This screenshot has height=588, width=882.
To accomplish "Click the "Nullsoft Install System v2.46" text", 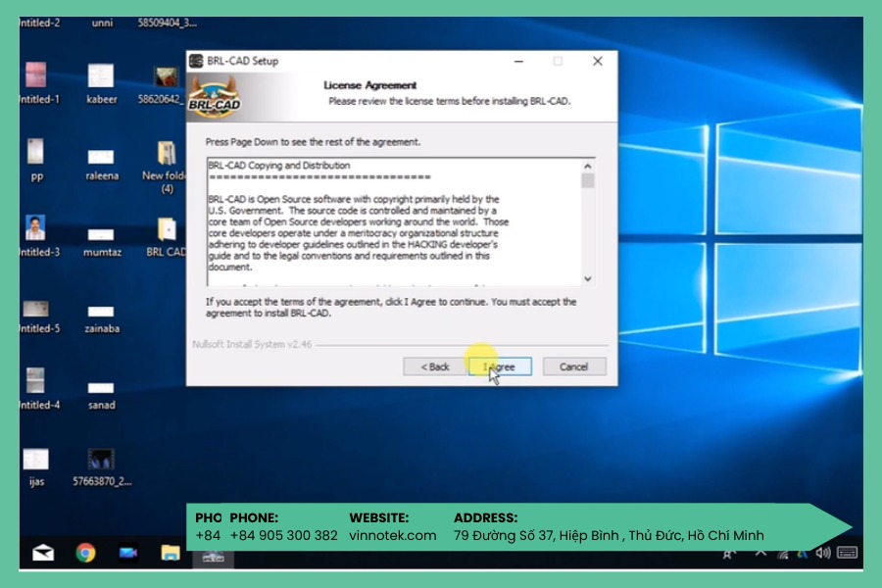I will (x=252, y=344).
